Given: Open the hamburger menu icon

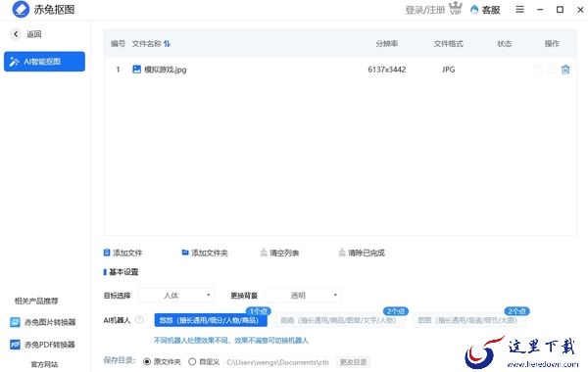Looking at the screenshot, I should click(x=519, y=10).
